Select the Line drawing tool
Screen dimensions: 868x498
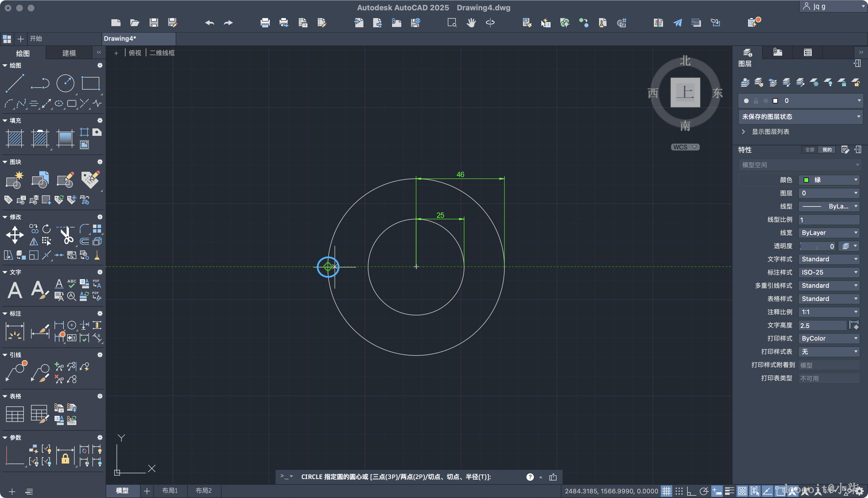[x=14, y=83]
